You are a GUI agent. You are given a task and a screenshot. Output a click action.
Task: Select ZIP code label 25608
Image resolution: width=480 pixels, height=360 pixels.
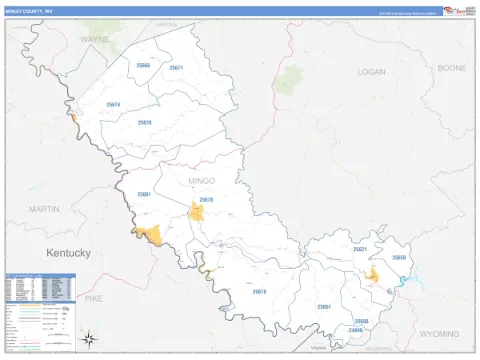click(362, 321)
